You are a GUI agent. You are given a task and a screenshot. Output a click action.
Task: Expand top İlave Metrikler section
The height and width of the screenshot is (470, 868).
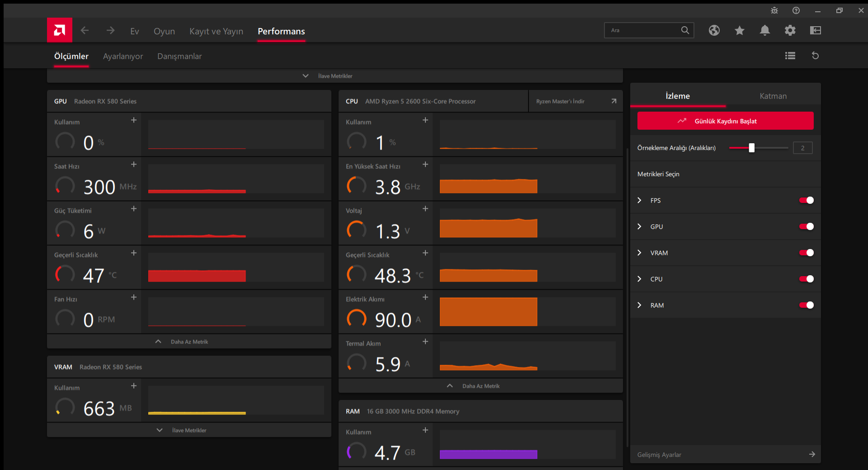335,76
